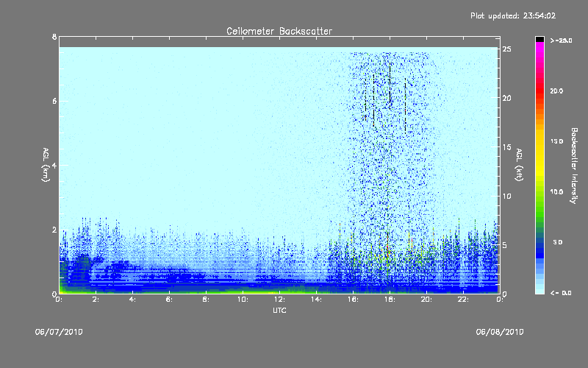
Task: Click the 2: hour tick label
Action: pyautogui.click(x=96, y=300)
